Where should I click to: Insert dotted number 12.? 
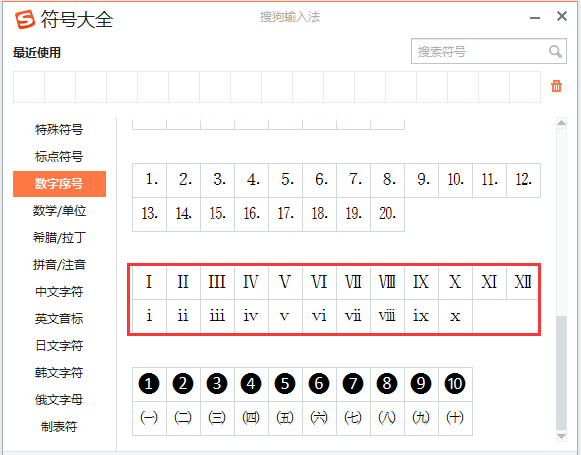(523, 180)
